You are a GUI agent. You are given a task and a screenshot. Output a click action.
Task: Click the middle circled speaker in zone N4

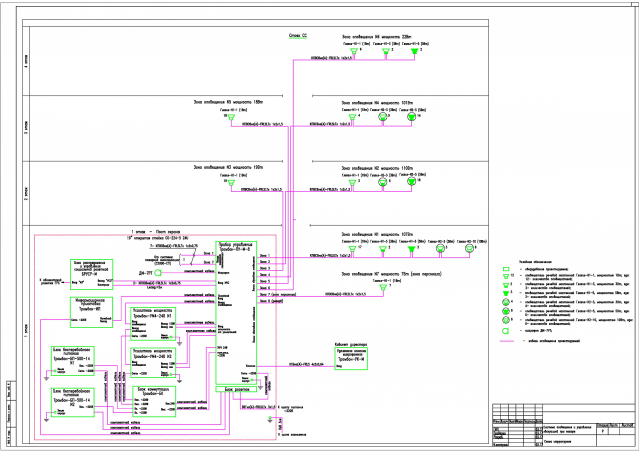pos(383,117)
